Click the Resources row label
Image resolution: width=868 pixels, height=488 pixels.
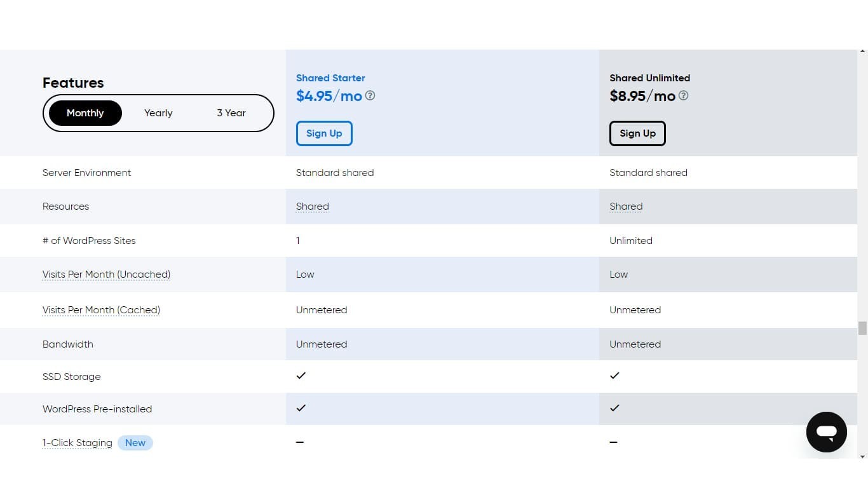[65, 207]
